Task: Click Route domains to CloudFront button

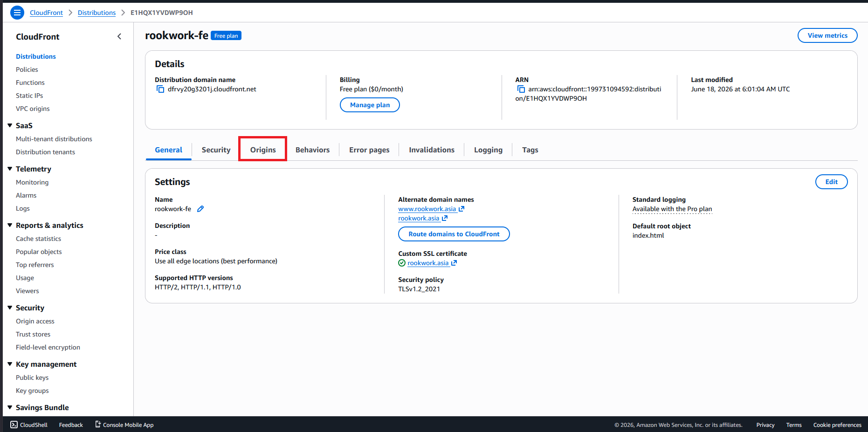Action: (x=454, y=234)
